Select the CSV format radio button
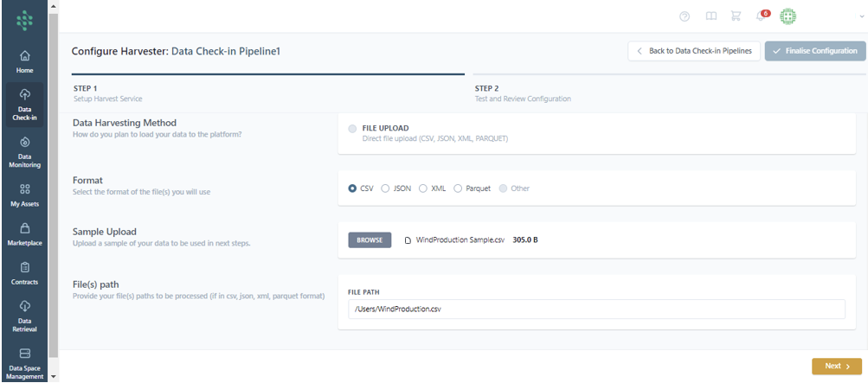 click(352, 188)
